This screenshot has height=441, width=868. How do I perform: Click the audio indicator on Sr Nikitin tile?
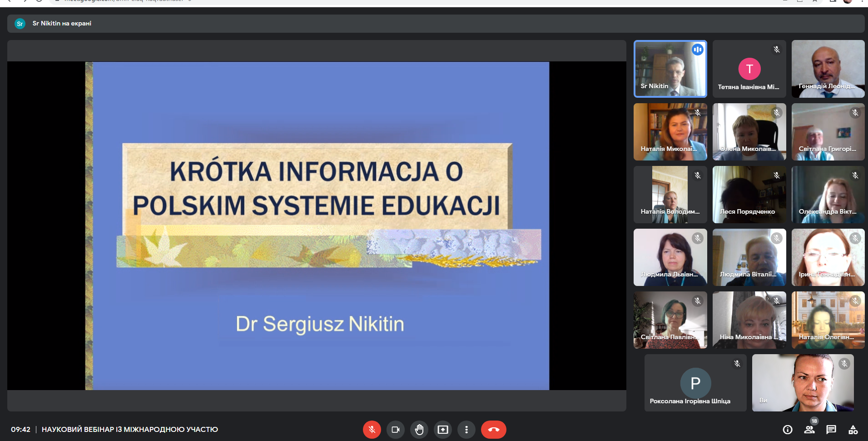tap(697, 50)
